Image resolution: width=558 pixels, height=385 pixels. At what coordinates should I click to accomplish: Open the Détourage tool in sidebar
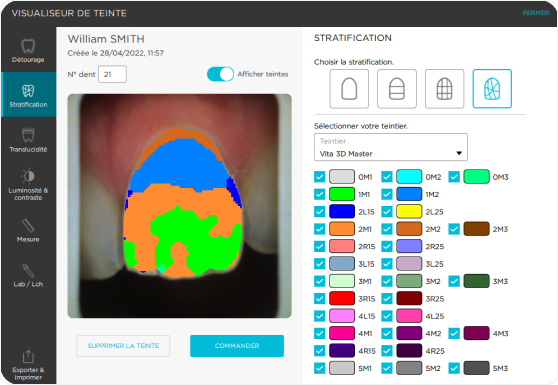coord(28,50)
